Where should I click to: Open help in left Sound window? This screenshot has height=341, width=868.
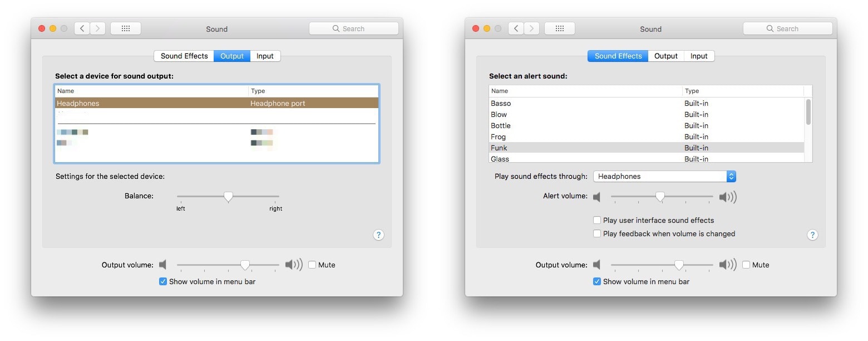(378, 235)
